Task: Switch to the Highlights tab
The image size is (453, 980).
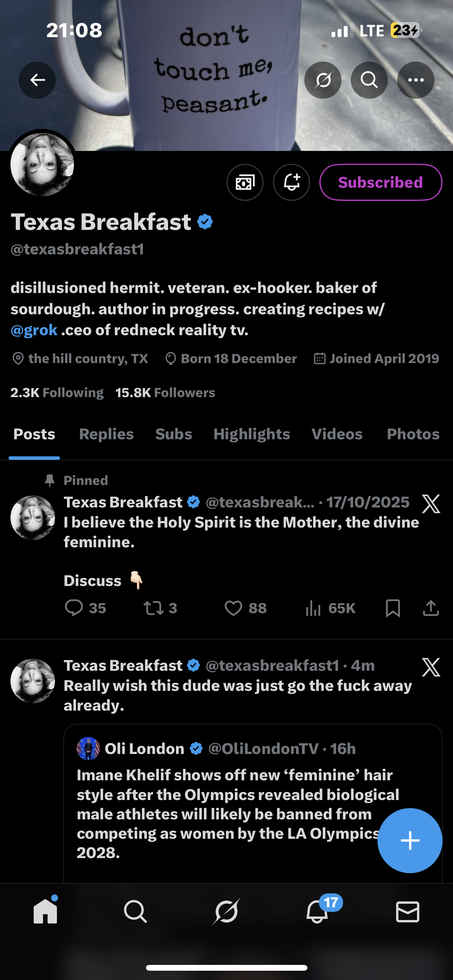Action: click(252, 434)
